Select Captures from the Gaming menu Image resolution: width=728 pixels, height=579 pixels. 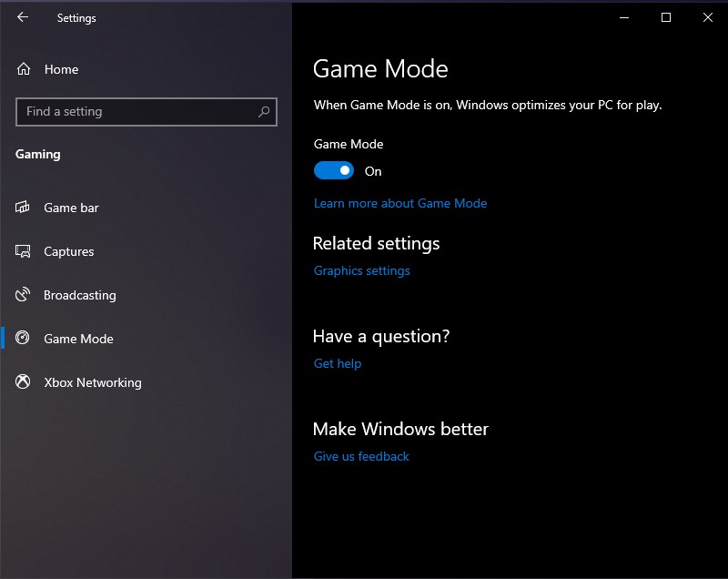(68, 251)
